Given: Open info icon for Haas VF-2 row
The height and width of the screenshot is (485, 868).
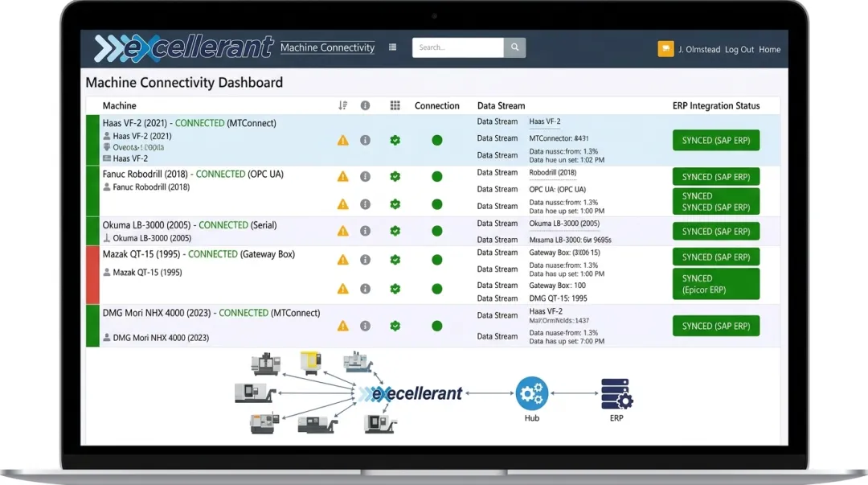Looking at the screenshot, I should (366, 140).
